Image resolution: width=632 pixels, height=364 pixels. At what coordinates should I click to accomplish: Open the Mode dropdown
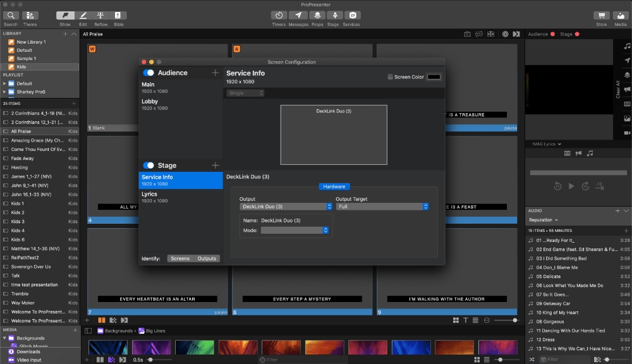click(x=295, y=231)
